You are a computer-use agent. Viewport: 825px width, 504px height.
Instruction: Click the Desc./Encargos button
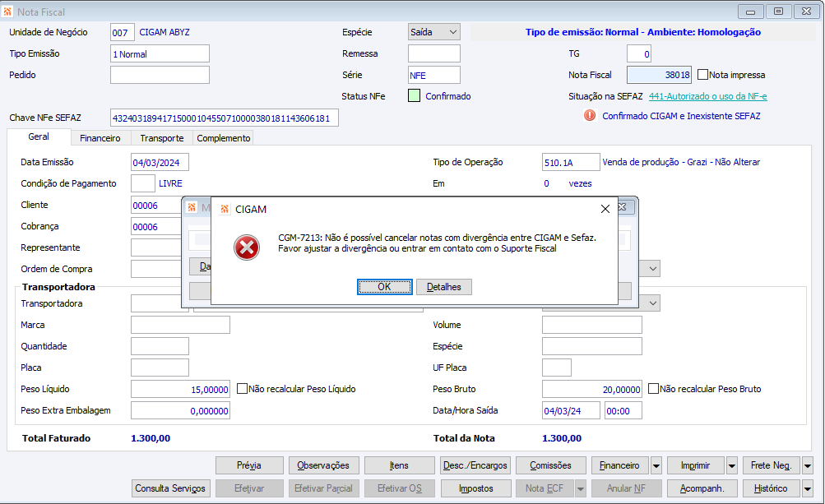click(475, 465)
